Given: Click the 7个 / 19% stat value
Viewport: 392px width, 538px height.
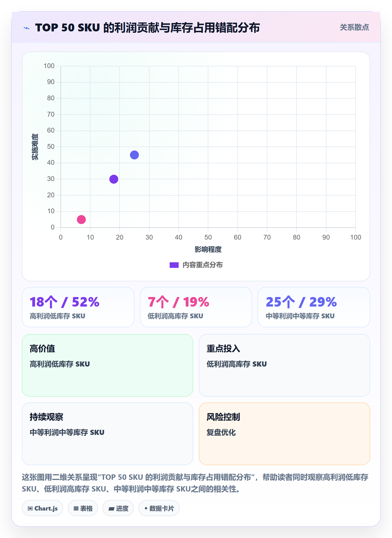Looking at the screenshot, I should click(179, 302).
